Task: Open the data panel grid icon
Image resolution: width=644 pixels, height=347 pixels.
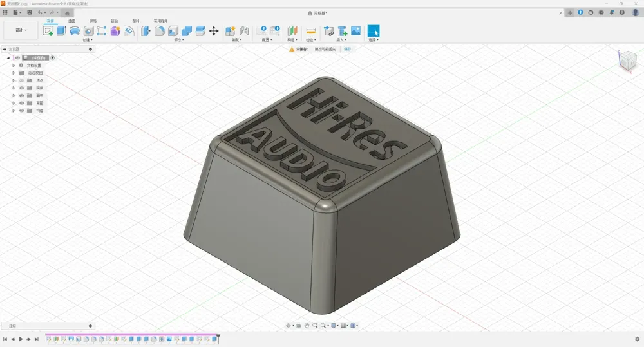Action: (5, 12)
